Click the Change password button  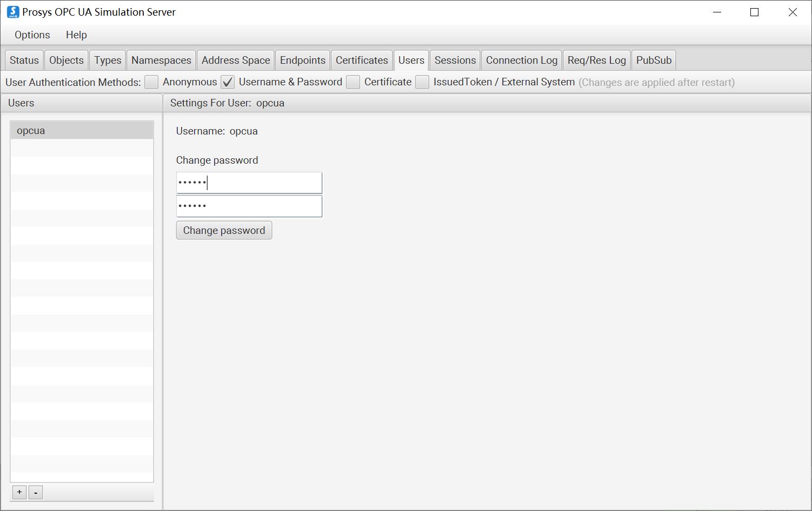(224, 230)
